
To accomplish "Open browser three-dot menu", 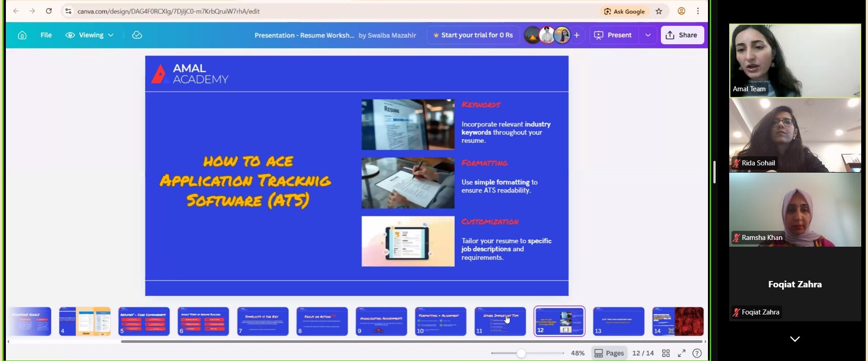I will 698,11.
